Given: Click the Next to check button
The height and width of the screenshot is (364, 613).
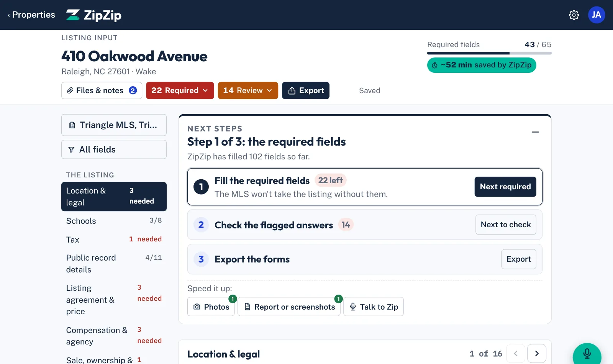Looking at the screenshot, I should 506,225.
